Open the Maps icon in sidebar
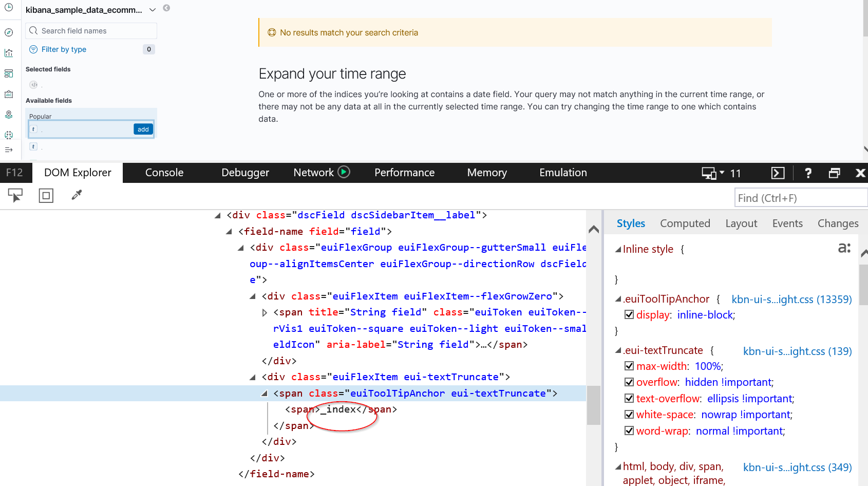Image resolution: width=868 pixels, height=486 pixels. [x=8, y=115]
